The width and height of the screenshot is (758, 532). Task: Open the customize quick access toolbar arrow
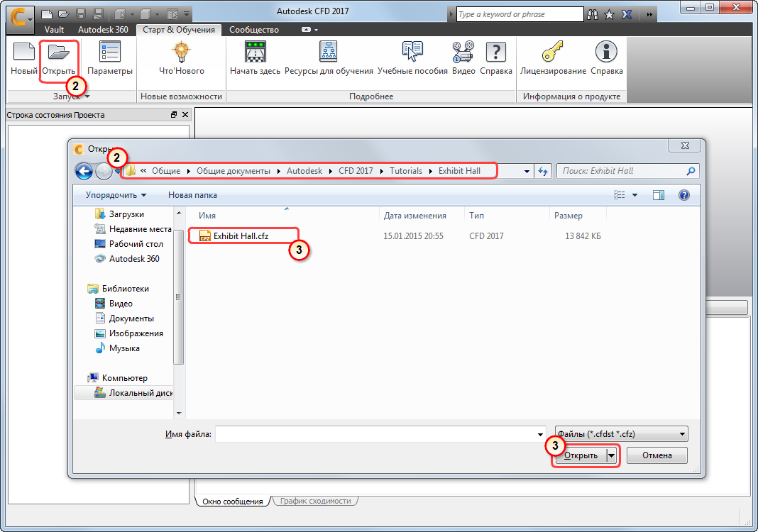[x=187, y=14]
